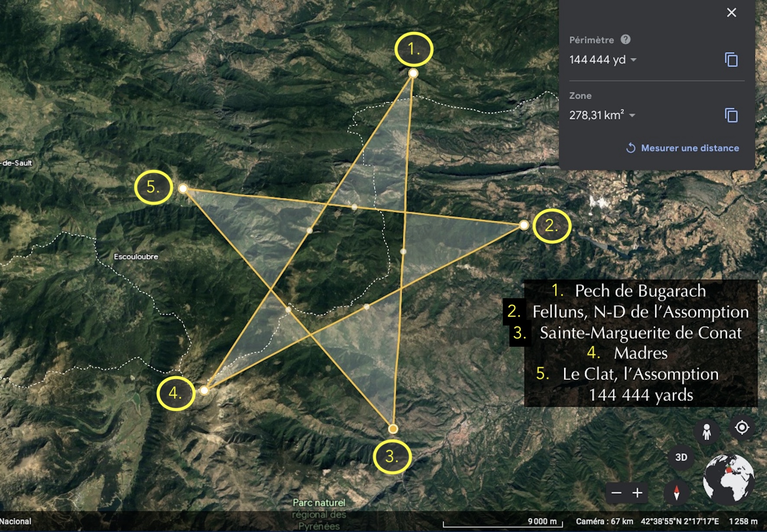Click the camera altitude 'Caméra : 67 km' text

604,522
